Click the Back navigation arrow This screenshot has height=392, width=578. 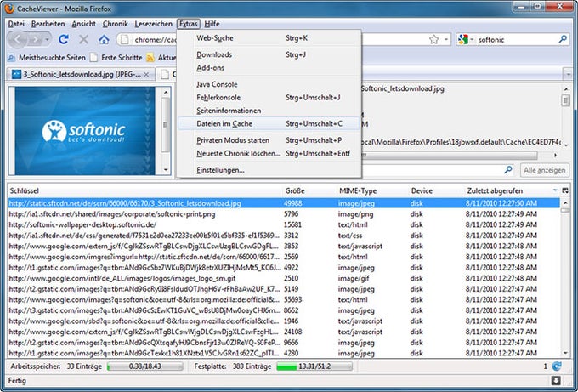click(x=17, y=39)
